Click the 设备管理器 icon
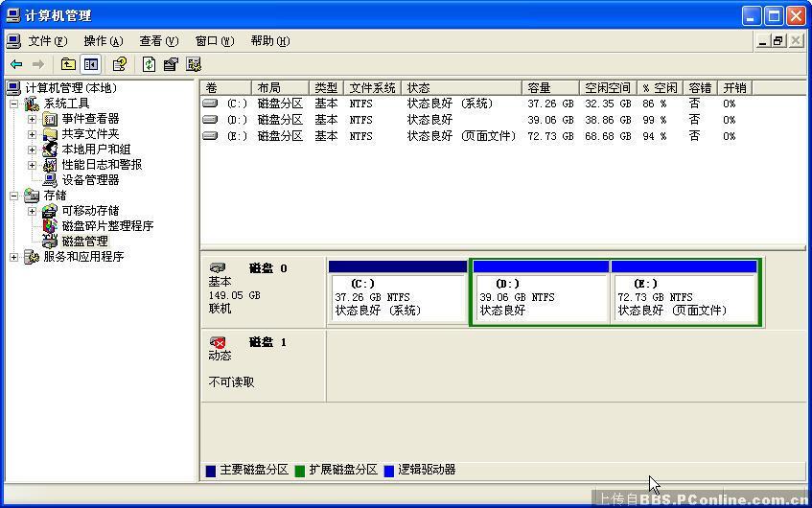The height and width of the screenshot is (508, 812). [x=50, y=180]
